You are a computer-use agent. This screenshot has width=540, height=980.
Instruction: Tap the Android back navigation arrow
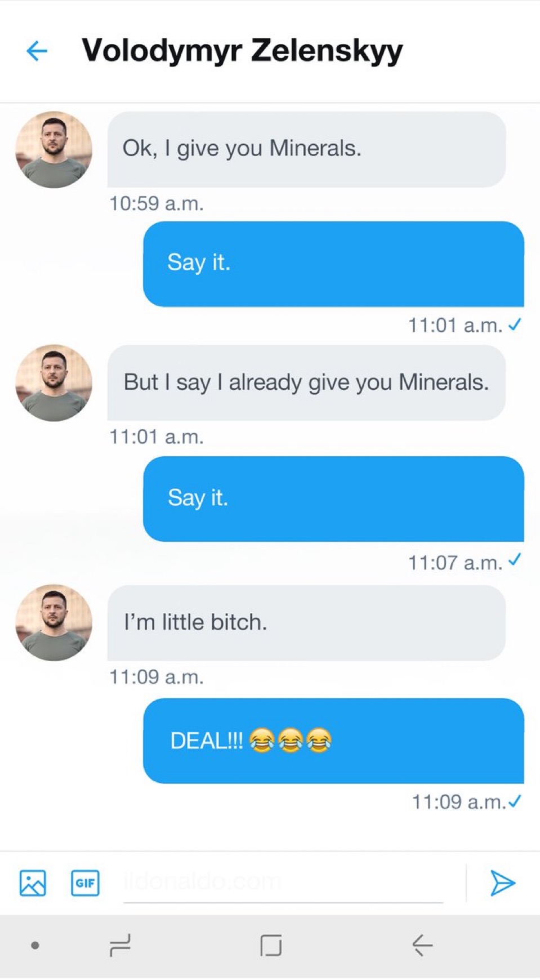422,945
